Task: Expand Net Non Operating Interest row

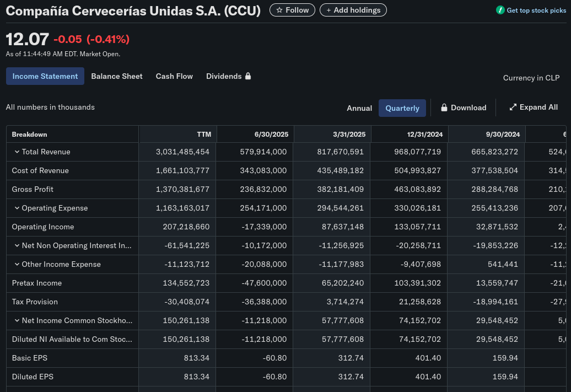Action: [x=17, y=245]
